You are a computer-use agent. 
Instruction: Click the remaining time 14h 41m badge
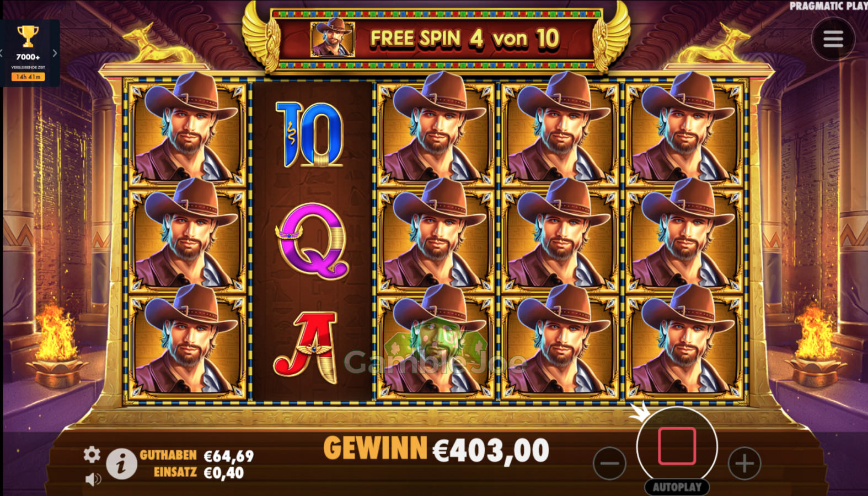28,77
